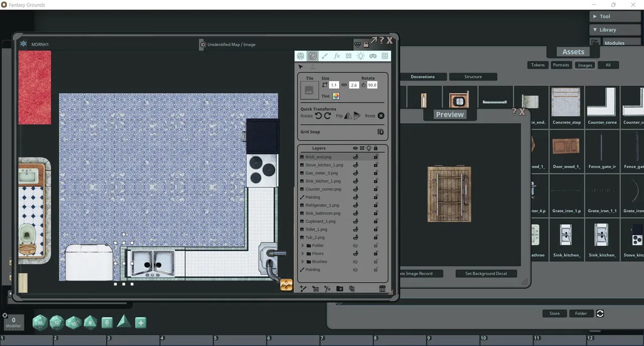Rotate tile clockwise in Quick Transforms
Viewport: 644px width, 346px height.
328,116
